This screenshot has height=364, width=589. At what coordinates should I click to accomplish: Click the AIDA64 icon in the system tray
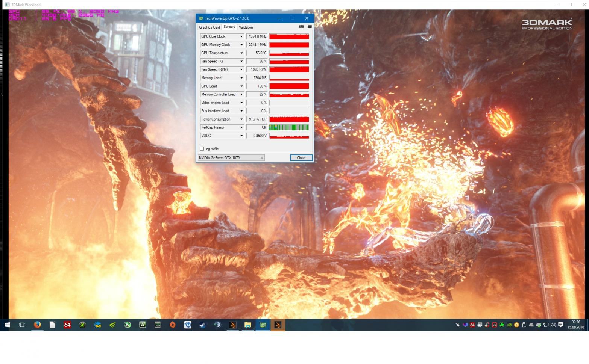pos(472,325)
